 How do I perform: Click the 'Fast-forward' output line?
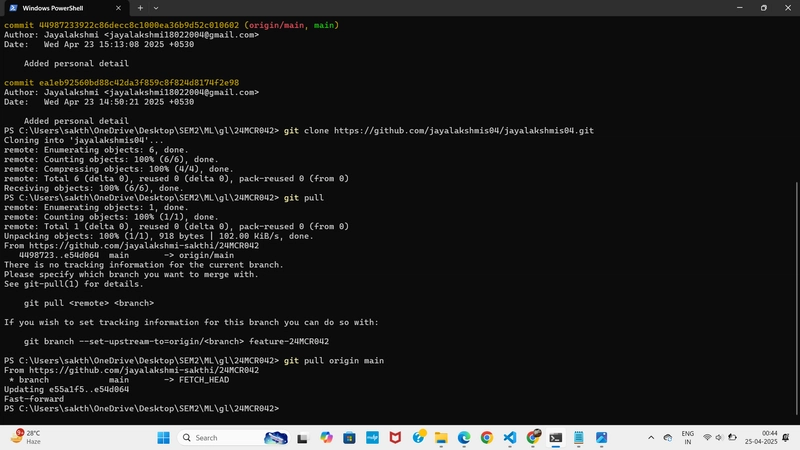[x=34, y=399]
